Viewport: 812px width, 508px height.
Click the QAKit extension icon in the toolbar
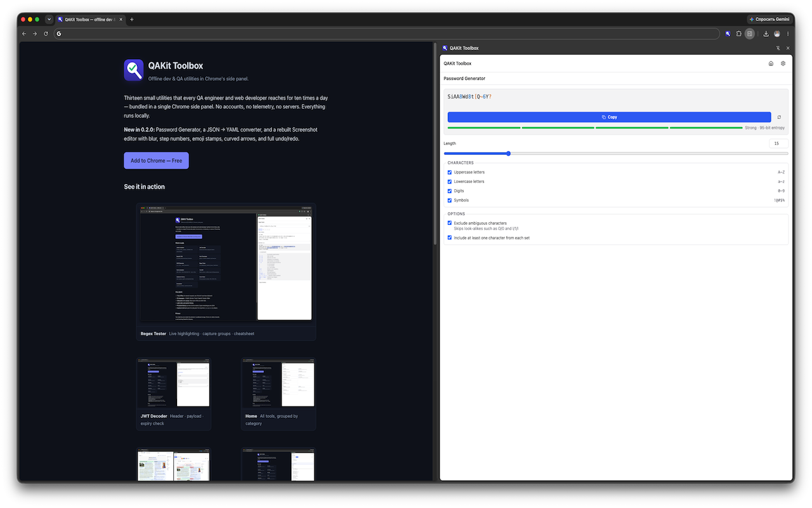(x=728, y=34)
